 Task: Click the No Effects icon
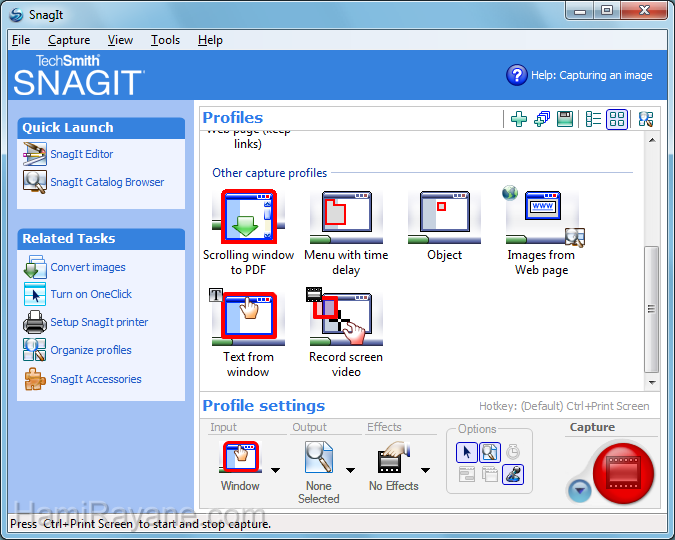393,457
